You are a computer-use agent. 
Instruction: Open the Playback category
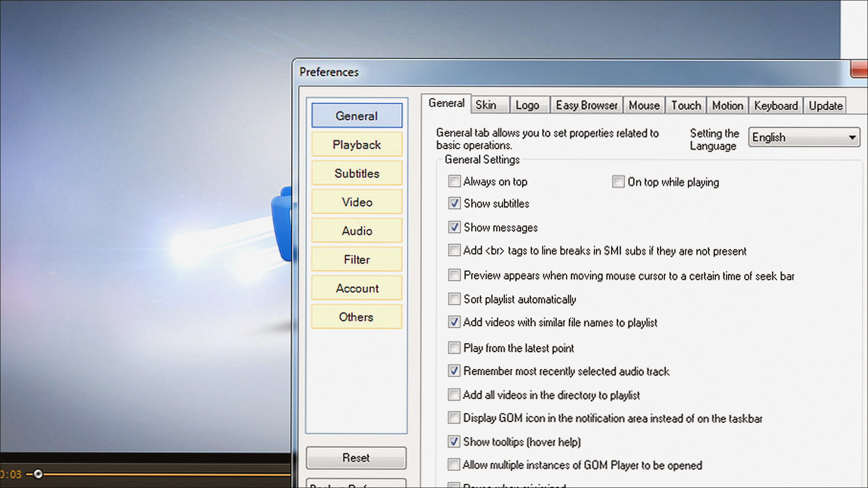tap(357, 145)
